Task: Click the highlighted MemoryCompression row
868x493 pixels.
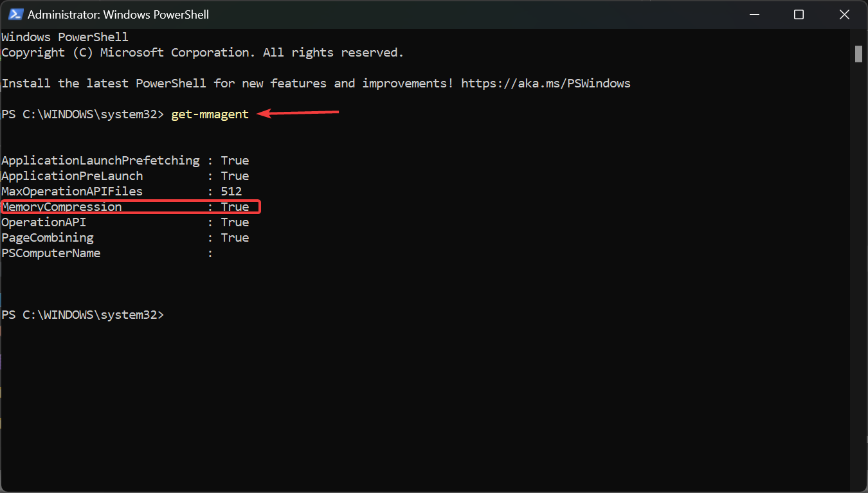Action: (x=131, y=206)
